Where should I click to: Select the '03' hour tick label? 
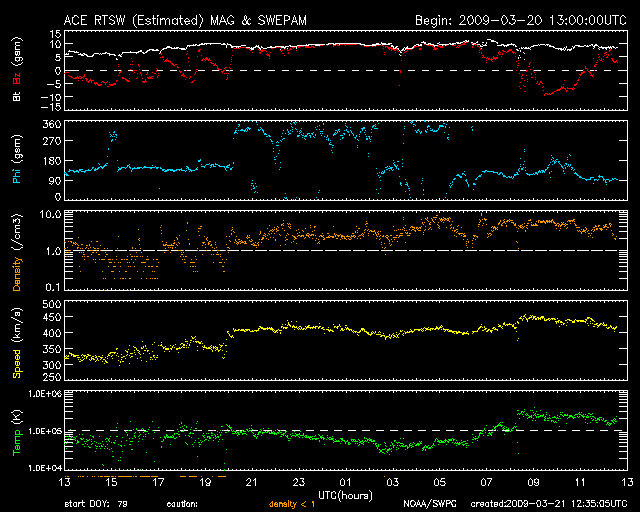[392, 483]
